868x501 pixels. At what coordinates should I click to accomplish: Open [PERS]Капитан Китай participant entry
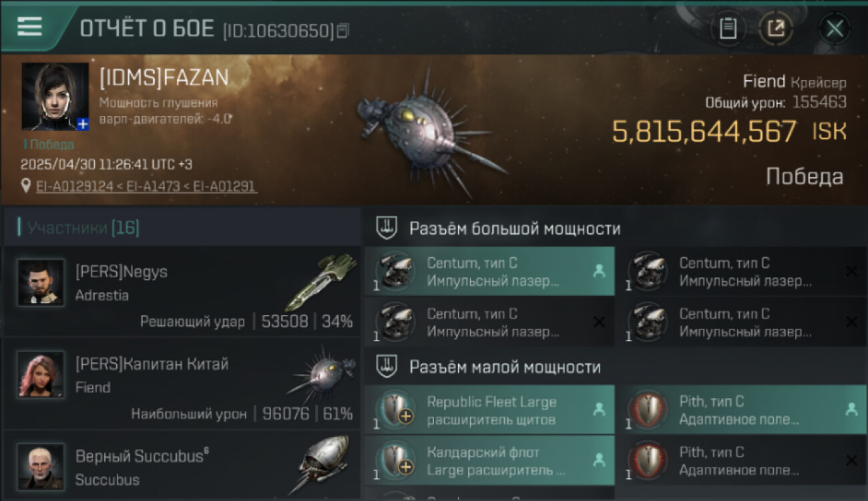click(182, 383)
